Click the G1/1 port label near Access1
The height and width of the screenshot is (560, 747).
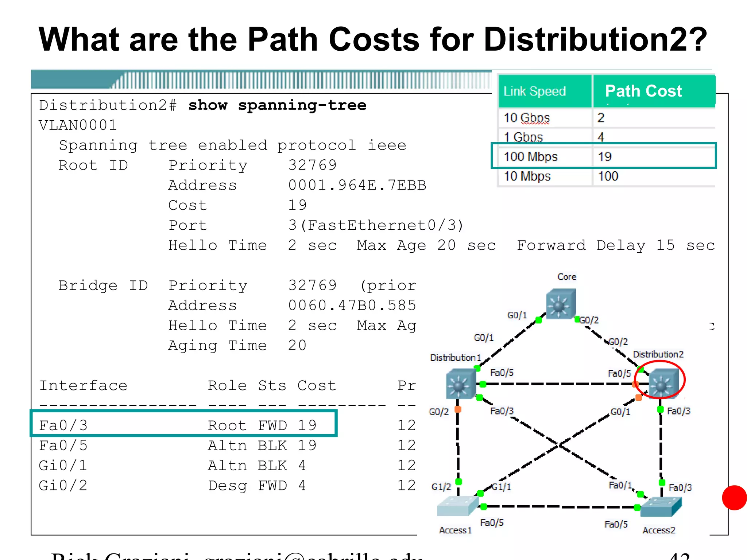(502, 487)
